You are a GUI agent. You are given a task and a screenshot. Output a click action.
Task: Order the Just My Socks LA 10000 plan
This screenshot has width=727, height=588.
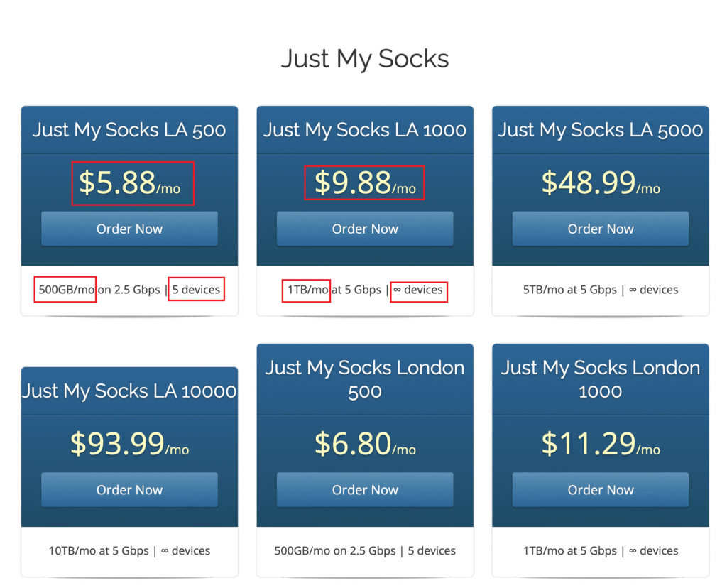click(129, 490)
